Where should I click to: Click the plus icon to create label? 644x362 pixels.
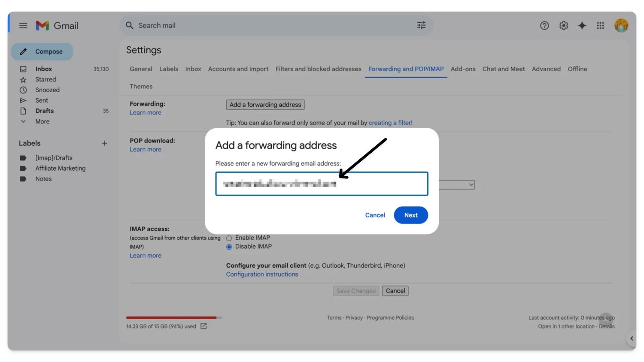click(x=104, y=143)
